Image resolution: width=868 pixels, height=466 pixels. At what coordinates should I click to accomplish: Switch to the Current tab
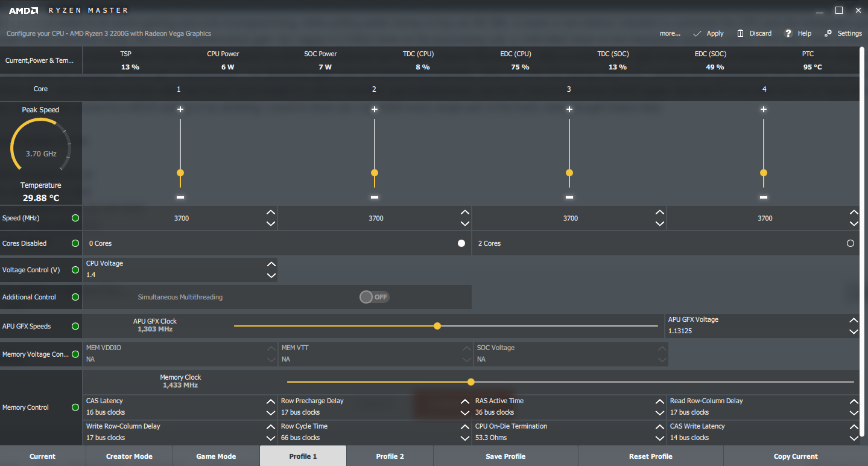tap(43, 456)
